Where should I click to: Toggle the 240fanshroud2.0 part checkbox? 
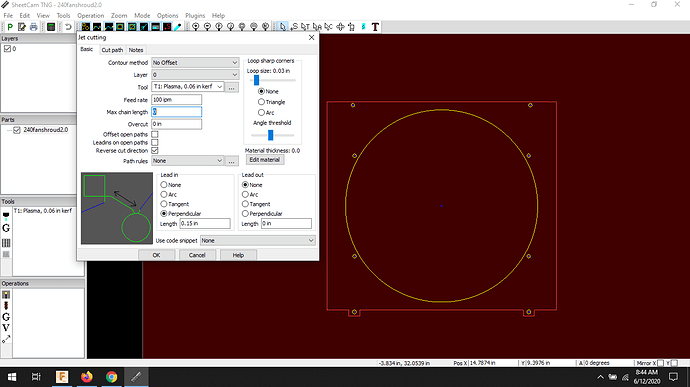point(17,130)
